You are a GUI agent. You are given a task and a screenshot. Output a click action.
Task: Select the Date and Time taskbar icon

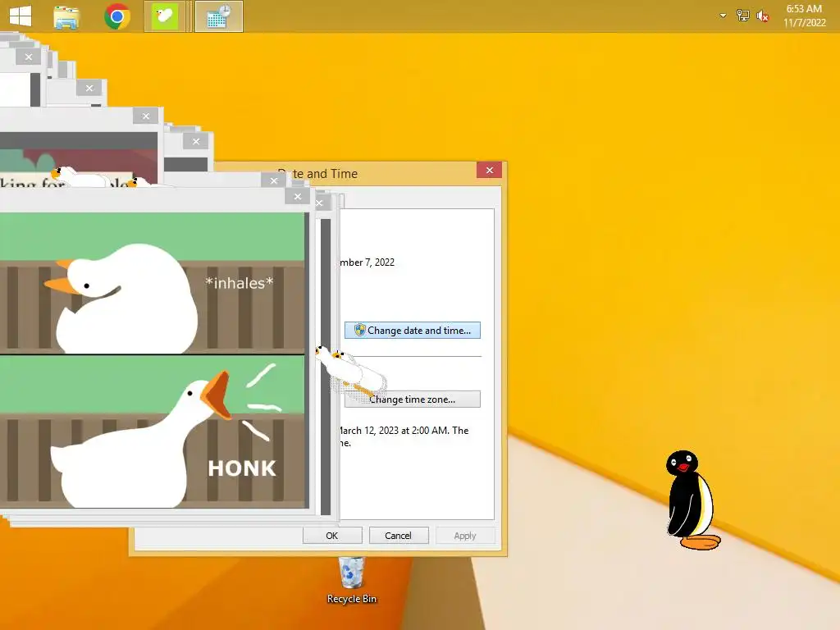point(218,16)
